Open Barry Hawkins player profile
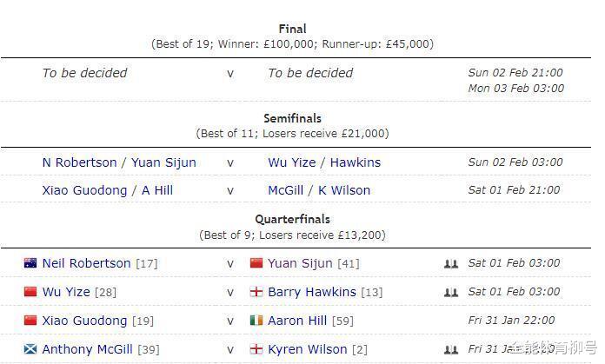This screenshot has width=605, height=364. [x=312, y=292]
